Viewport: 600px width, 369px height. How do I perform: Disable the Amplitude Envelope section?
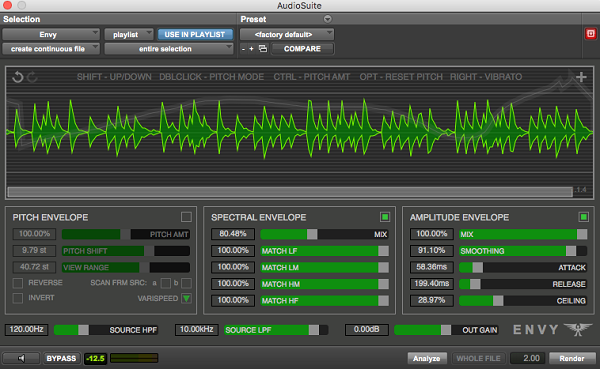(584, 217)
